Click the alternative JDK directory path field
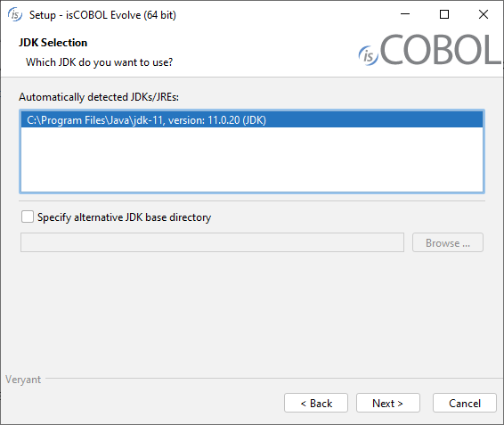Image resolution: width=504 pixels, height=425 pixels. pos(212,242)
